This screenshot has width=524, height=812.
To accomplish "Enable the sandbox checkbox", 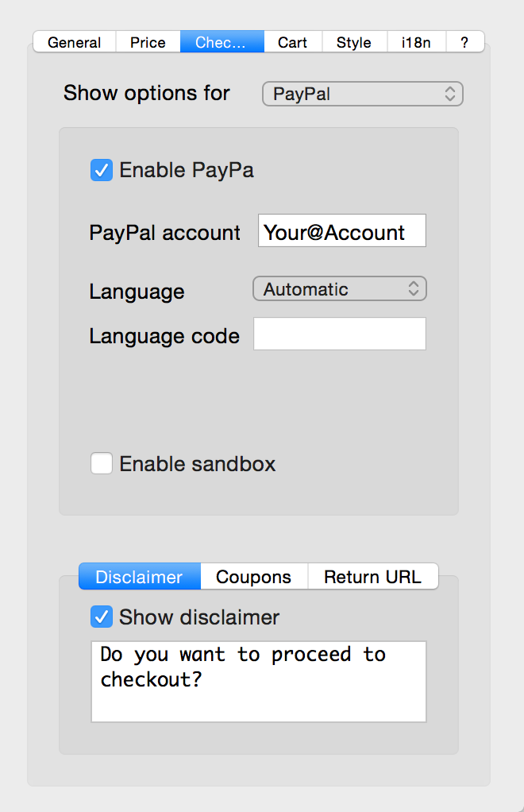I will click(102, 463).
